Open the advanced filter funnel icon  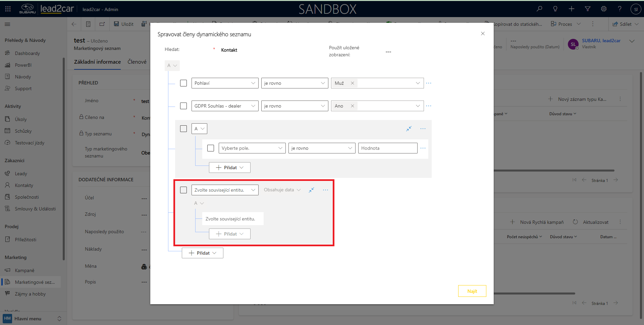pyautogui.click(x=587, y=9)
